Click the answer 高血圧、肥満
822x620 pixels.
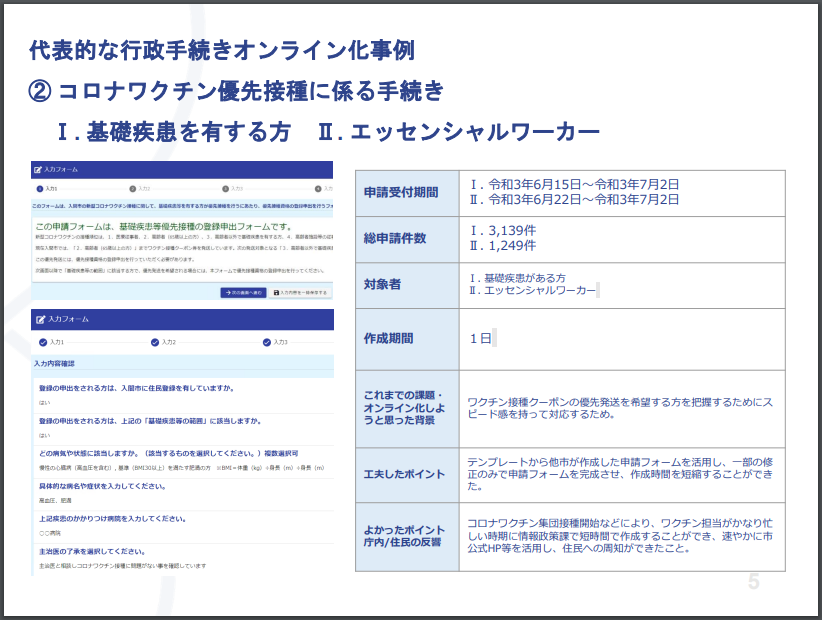click(55, 501)
